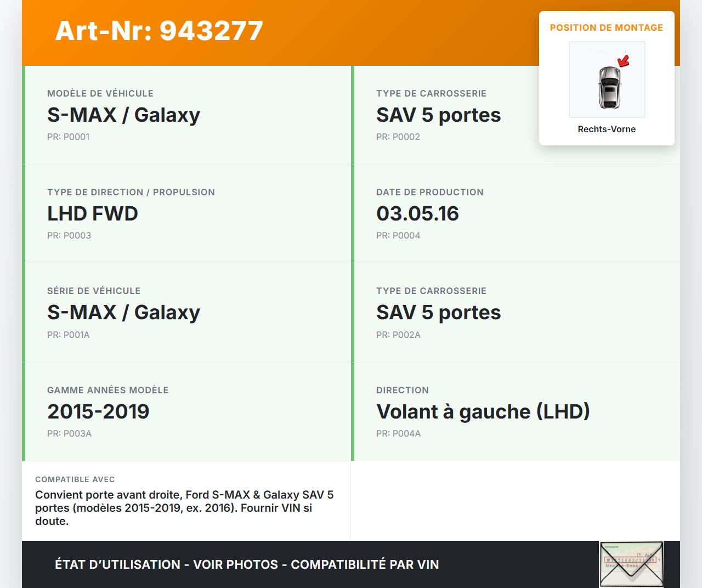Click the production date 03.05.16
This screenshot has height=588, width=702.
point(417,213)
